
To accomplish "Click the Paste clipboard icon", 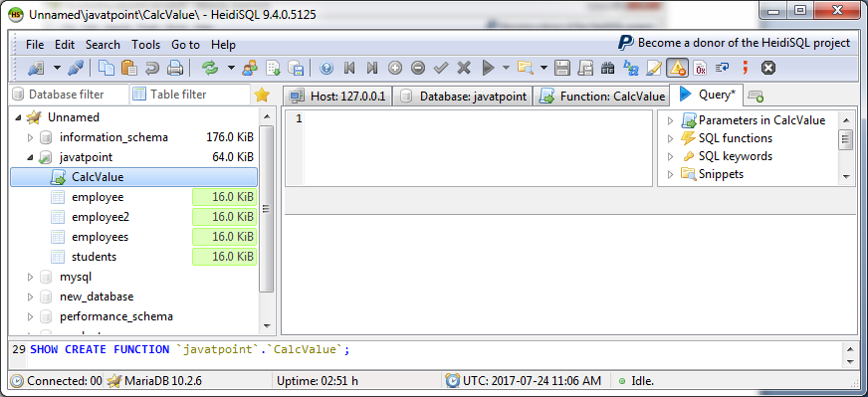I will [x=128, y=68].
